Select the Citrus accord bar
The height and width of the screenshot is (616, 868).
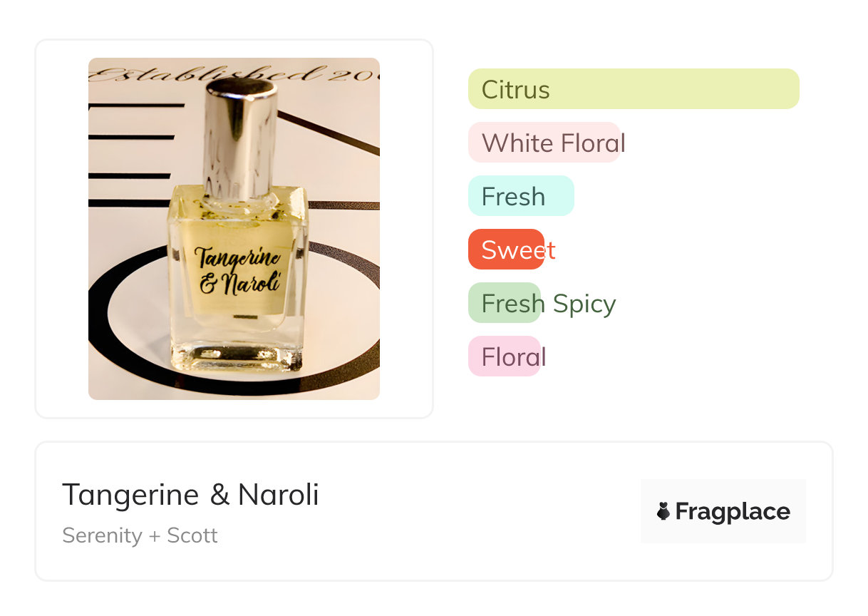coord(633,89)
